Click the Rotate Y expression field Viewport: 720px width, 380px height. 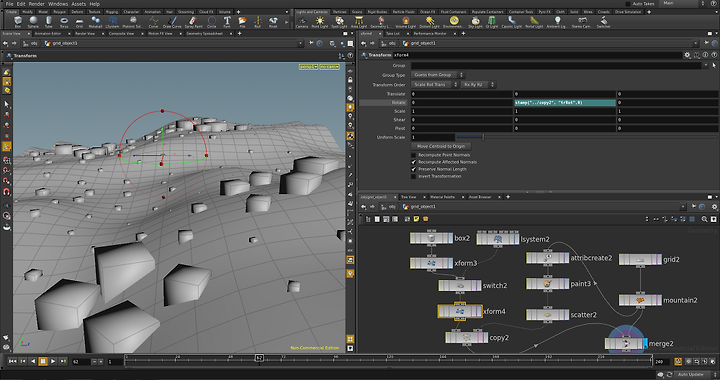pos(564,103)
